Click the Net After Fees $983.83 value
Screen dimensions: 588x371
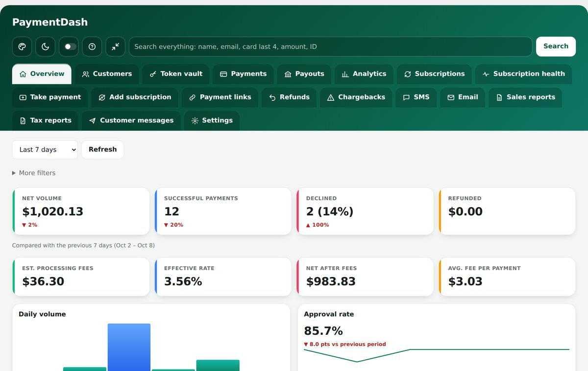[x=331, y=281]
